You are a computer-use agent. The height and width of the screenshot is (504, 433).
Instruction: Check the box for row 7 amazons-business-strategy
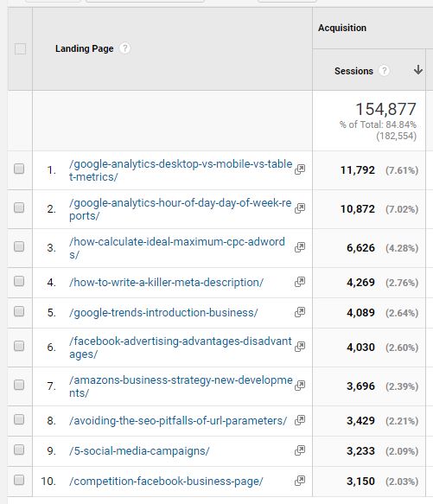click(x=19, y=385)
